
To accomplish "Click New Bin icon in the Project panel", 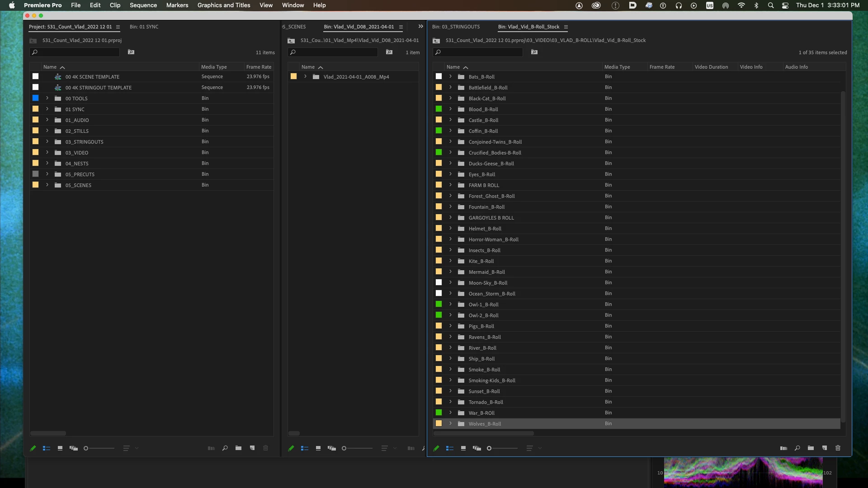I will pos(238,448).
